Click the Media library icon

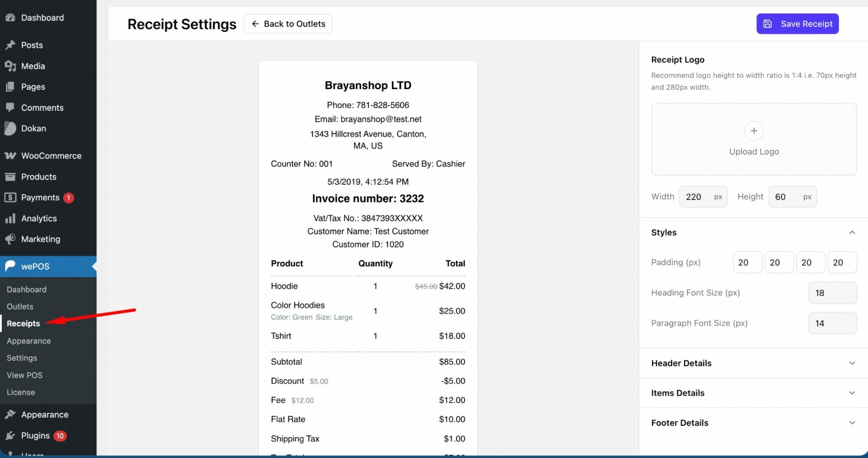coord(10,66)
